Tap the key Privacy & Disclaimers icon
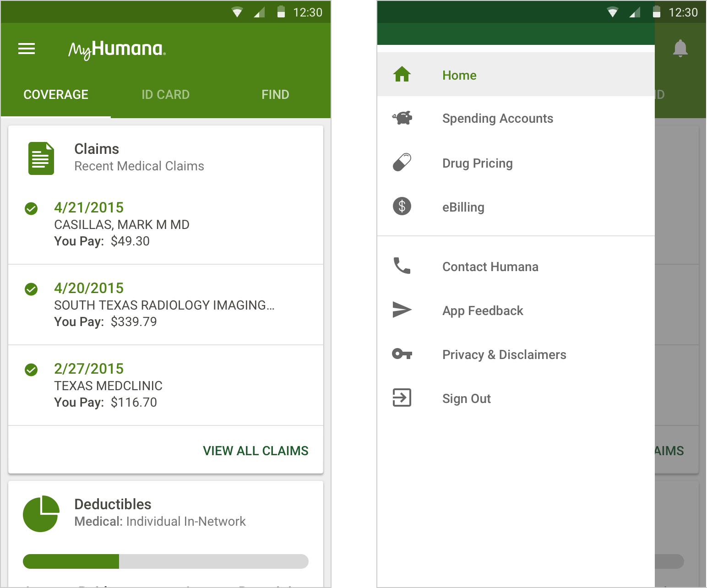 tap(402, 354)
